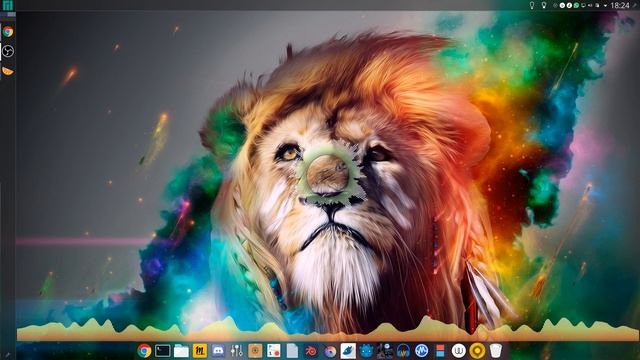Open the red and blue tiles app
640x360 pixels.
[440, 351]
